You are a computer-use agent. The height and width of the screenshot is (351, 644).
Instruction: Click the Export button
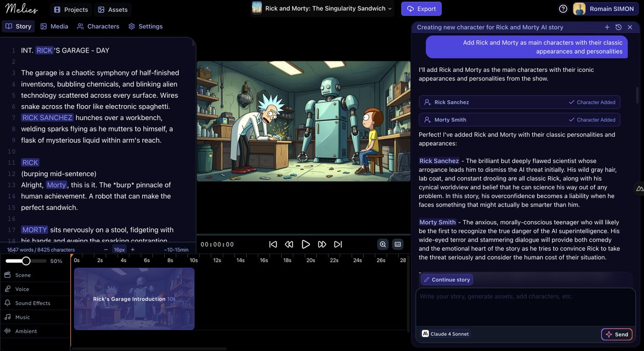click(421, 9)
